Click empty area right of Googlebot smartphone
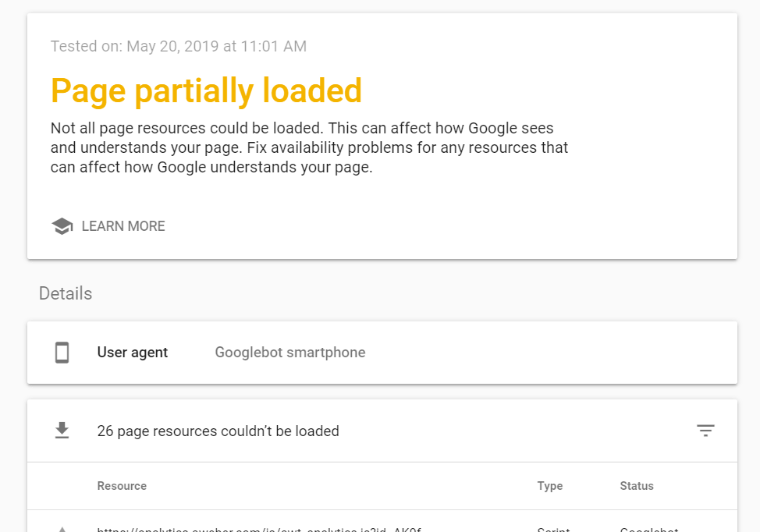 [546, 353]
